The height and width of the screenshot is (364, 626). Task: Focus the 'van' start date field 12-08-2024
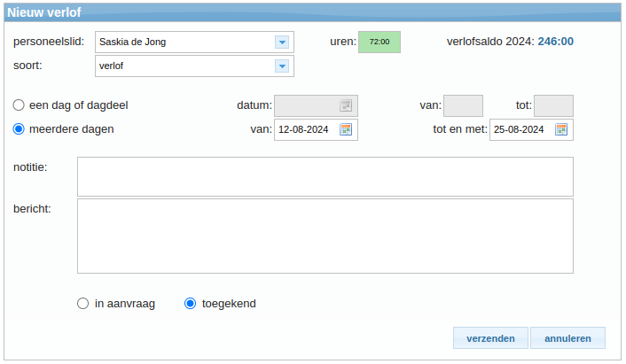(306, 129)
